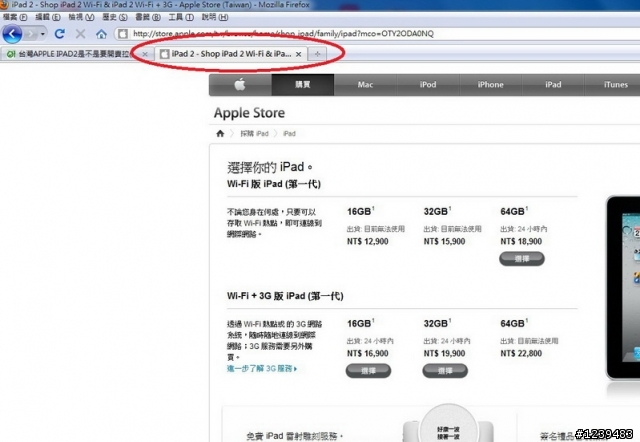The image size is (640, 442).
Task: Open the 檢視 (V) menu
Action: point(81,17)
